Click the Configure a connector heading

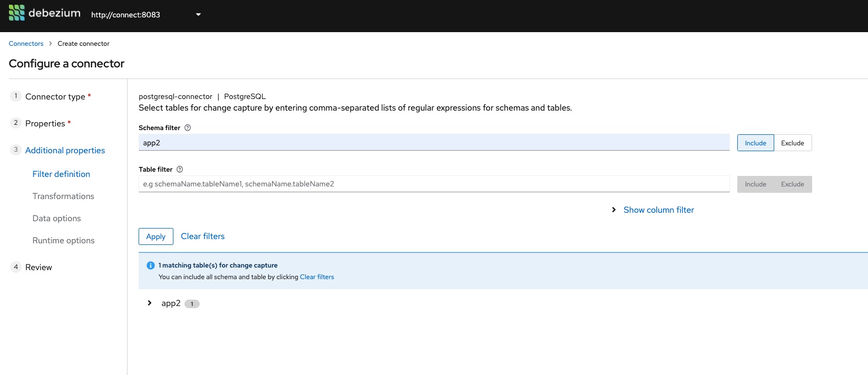point(66,64)
